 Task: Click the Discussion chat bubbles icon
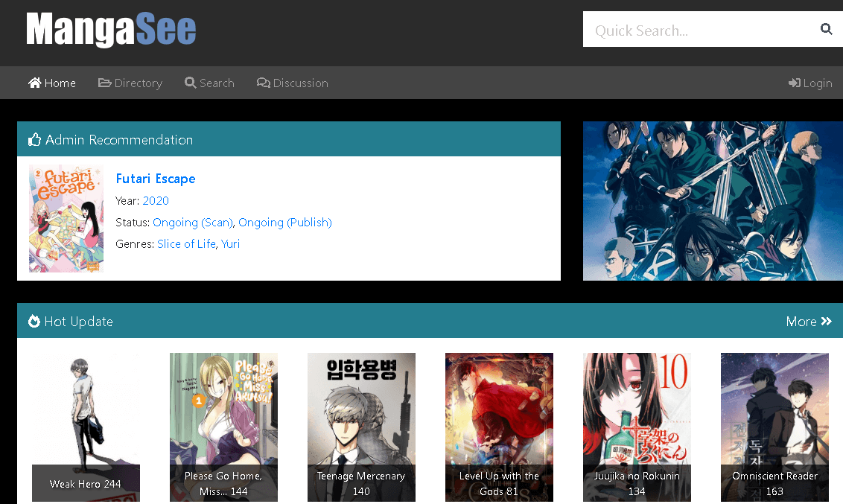[264, 83]
